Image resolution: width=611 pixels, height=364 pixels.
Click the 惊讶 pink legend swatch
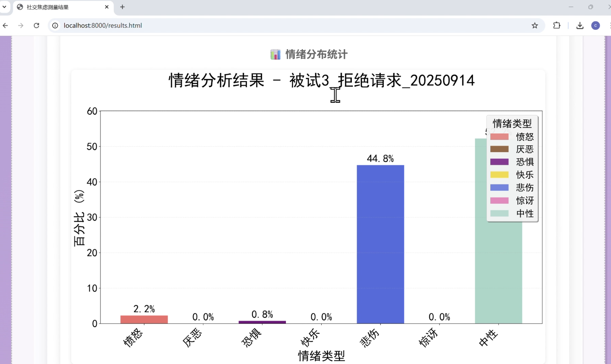tap(500, 200)
